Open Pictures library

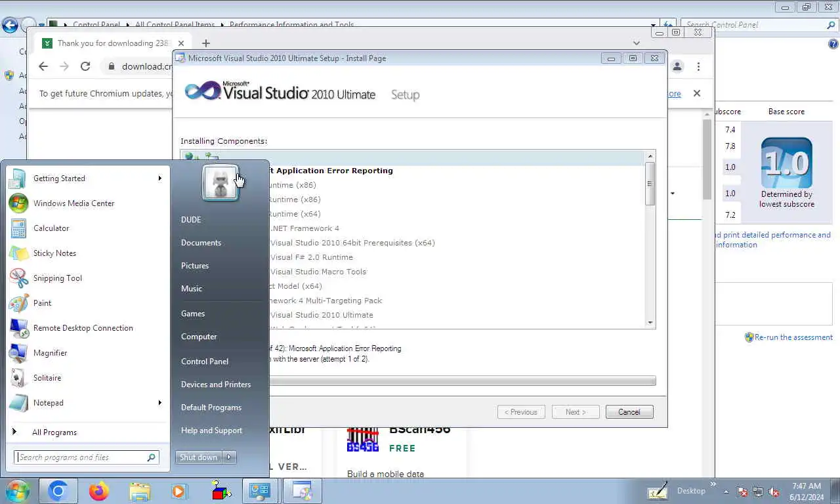(195, 266)
